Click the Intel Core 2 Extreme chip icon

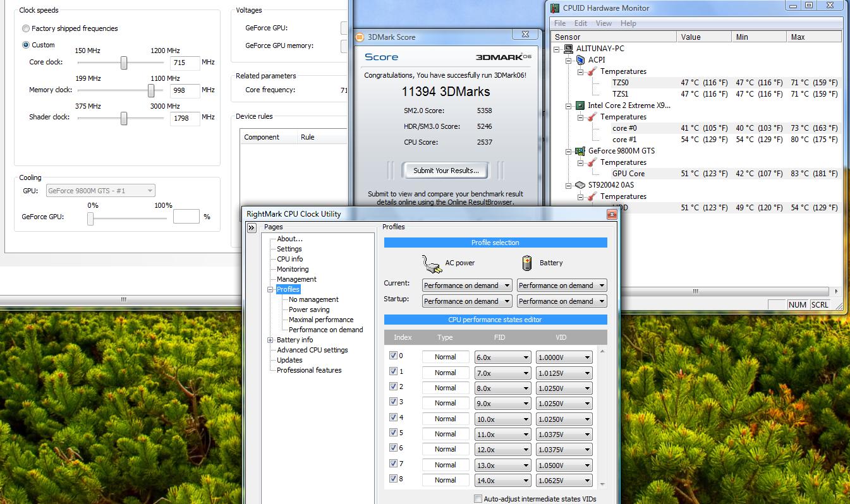coord(580,105)
